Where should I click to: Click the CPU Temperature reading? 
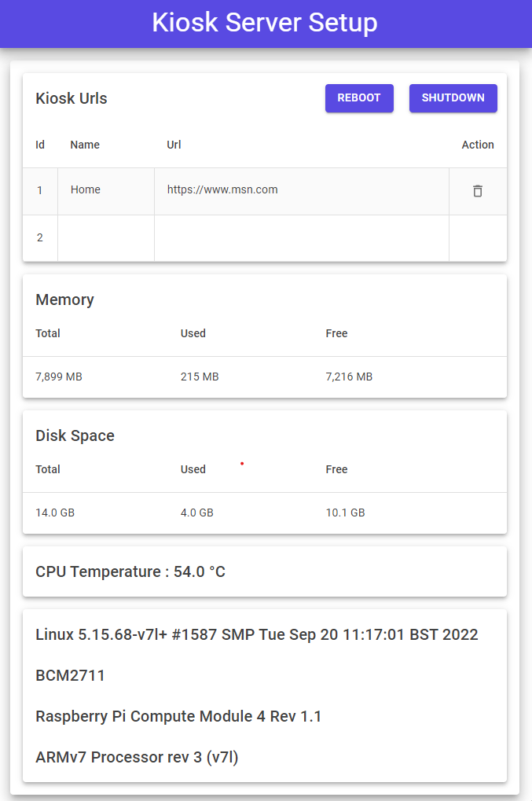pos(130,571)
